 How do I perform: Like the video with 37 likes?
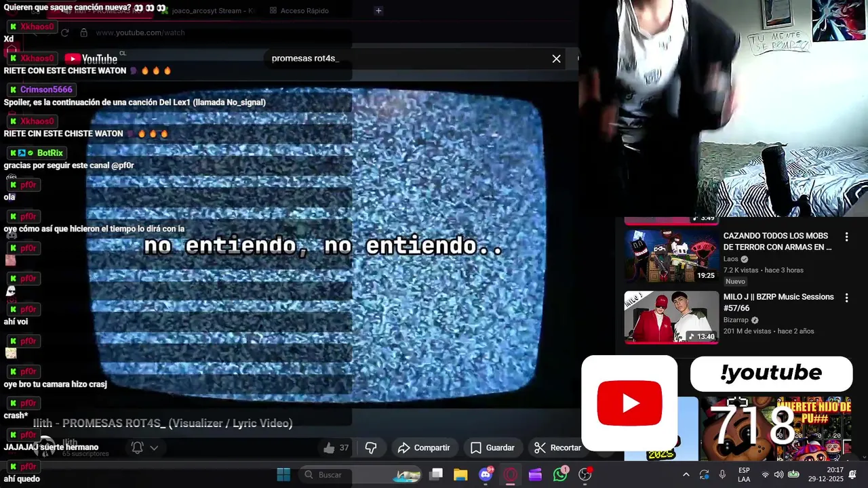coord(336,448)
